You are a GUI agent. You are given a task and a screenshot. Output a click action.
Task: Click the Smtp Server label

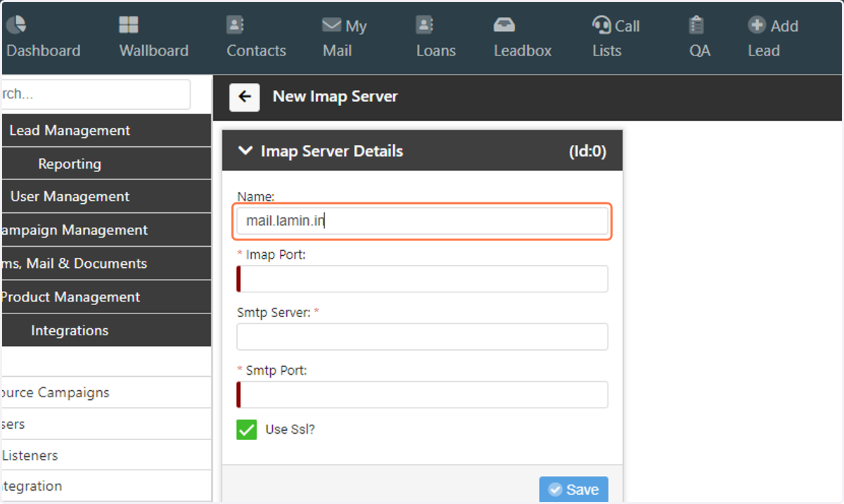click(274, 312)
